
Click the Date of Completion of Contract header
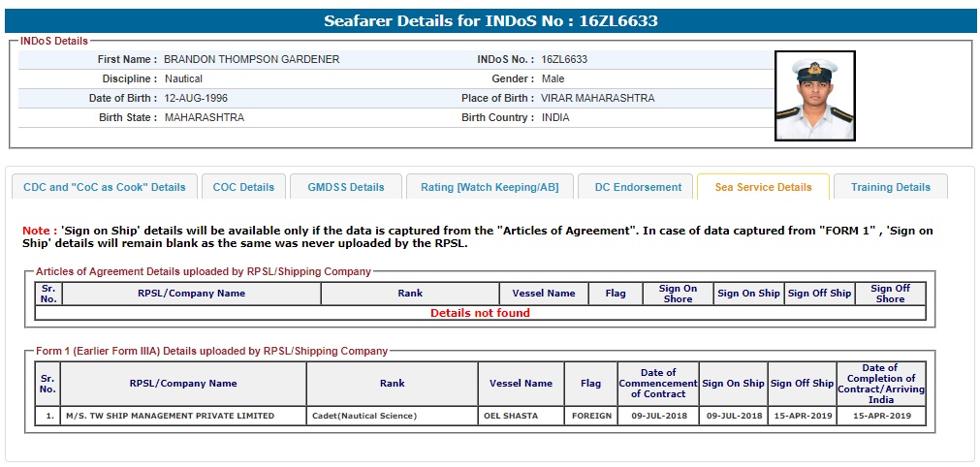pyautogui.click(x=881, y=384)
